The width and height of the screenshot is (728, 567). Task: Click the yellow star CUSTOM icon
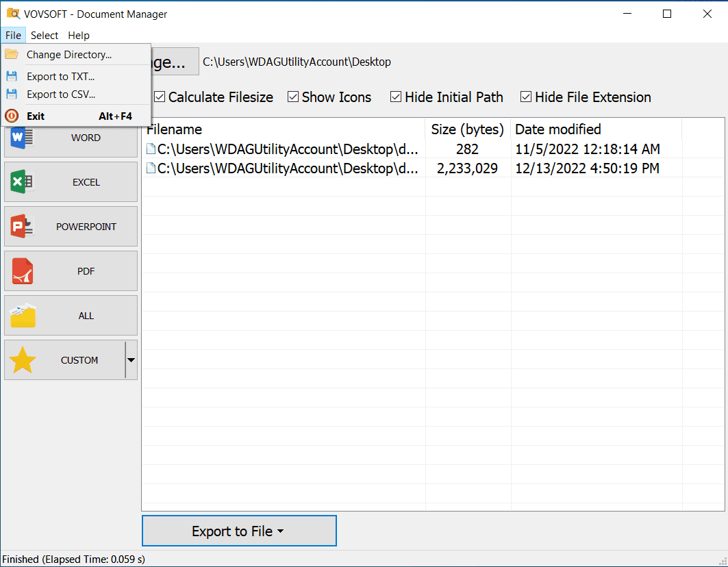(x=23, y=360)
